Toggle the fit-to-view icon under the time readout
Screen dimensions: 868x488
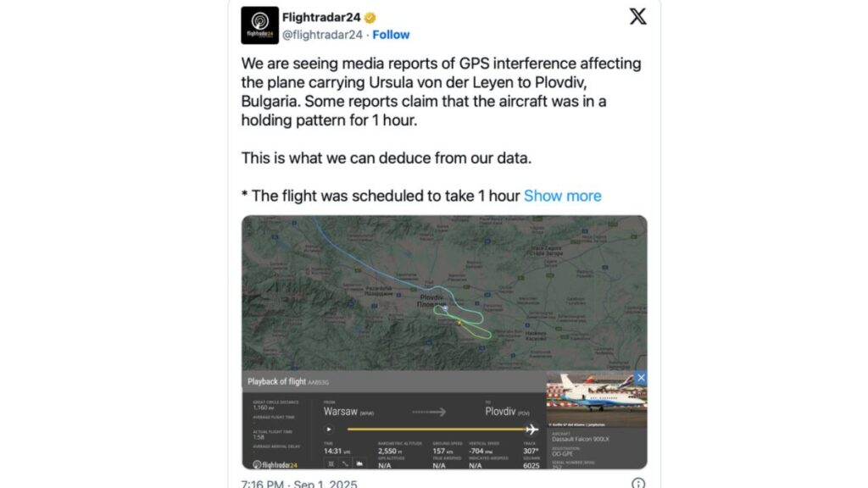point(331,463)
